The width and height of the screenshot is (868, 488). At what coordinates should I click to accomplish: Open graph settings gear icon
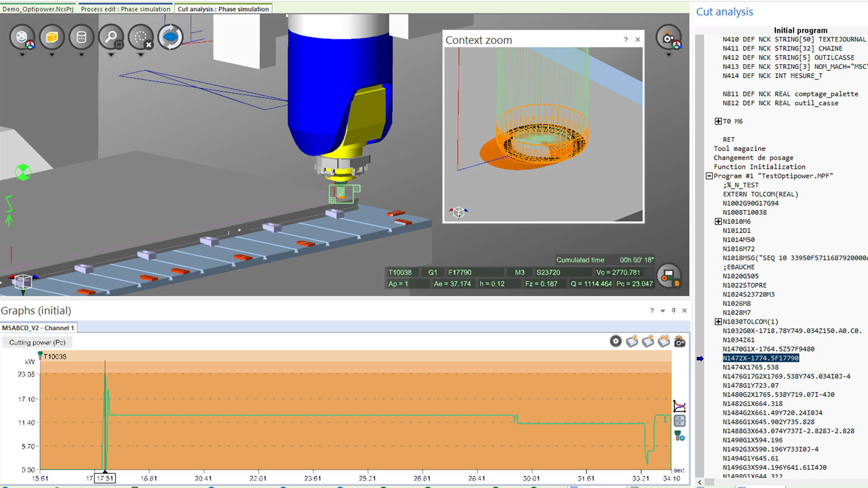[615, 342]
